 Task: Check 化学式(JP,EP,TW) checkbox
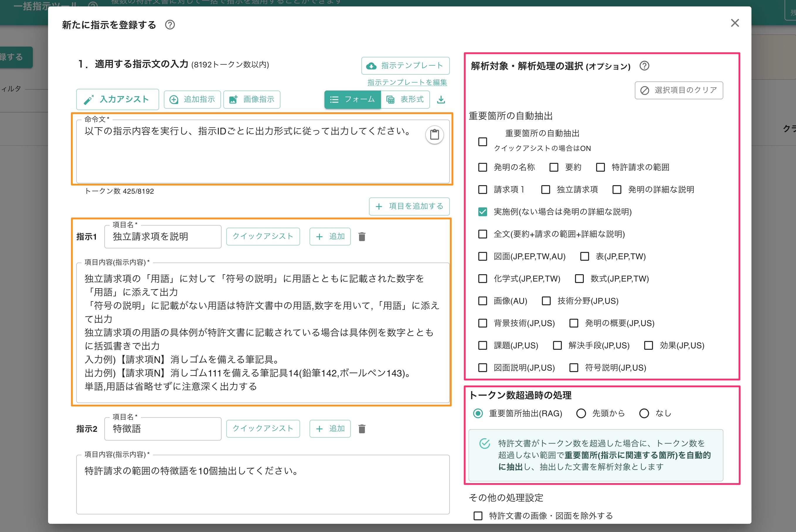(482, 279)
